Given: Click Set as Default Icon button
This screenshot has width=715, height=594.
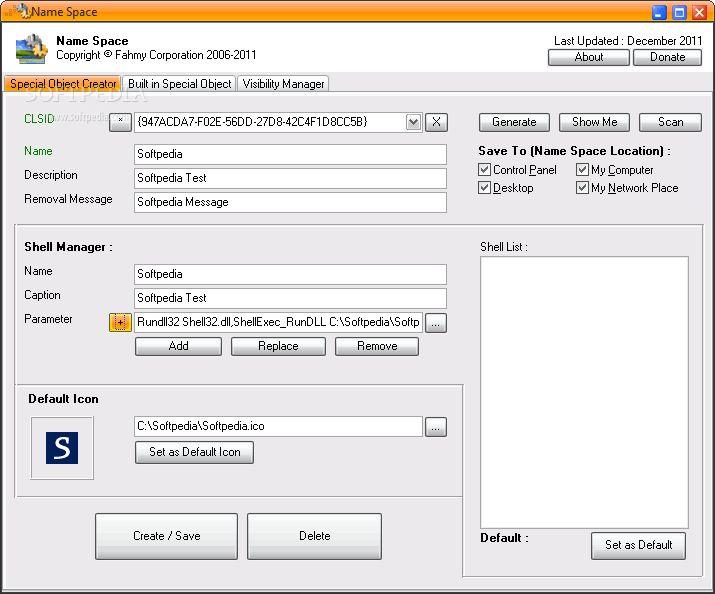Looking at the screenshot, I should pyautogui.click(x=194, y=452).
